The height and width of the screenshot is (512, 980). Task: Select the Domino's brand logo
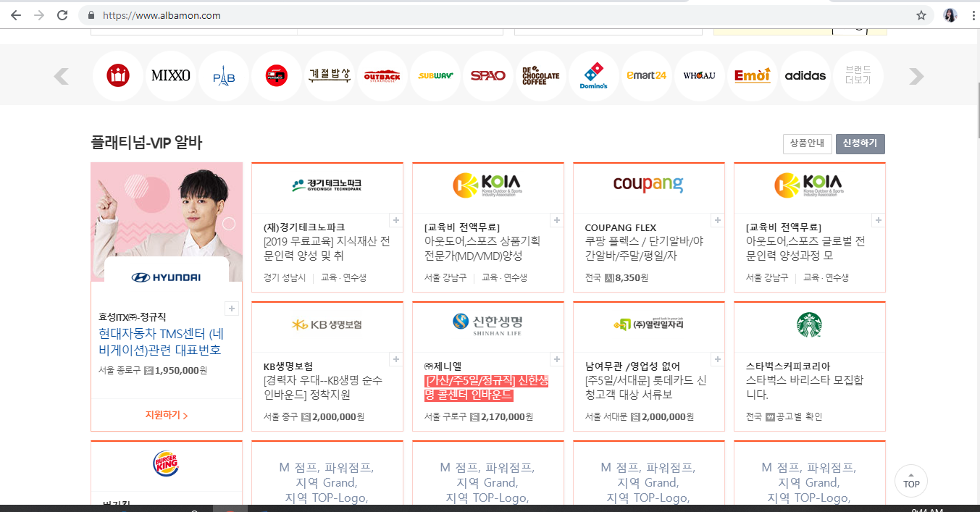(594, 76)
